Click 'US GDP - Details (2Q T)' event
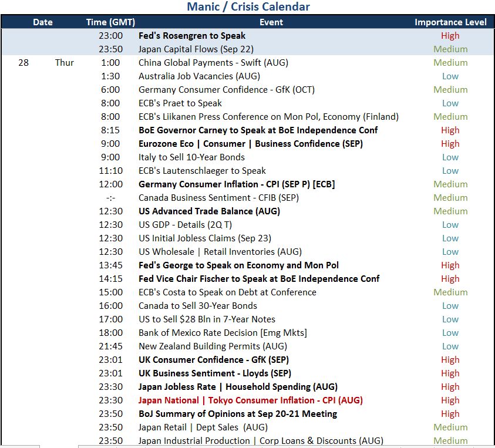The image size is (495, 448). pos(186,225)
